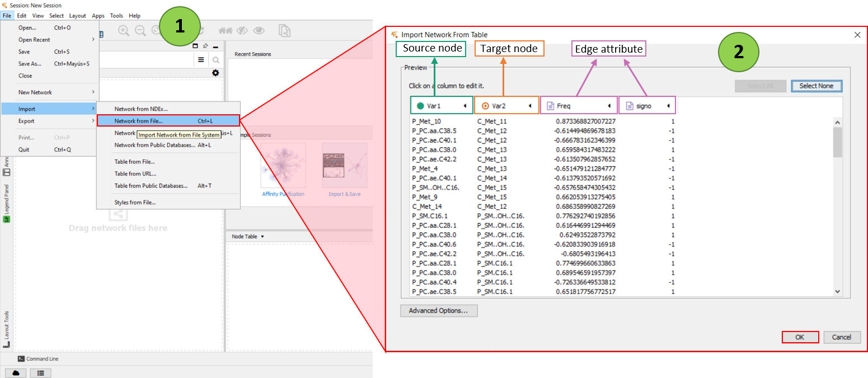Screen dimensions: 868x378
Task: Click the new network from selection toolbar icon
Action: click(285, 31)
